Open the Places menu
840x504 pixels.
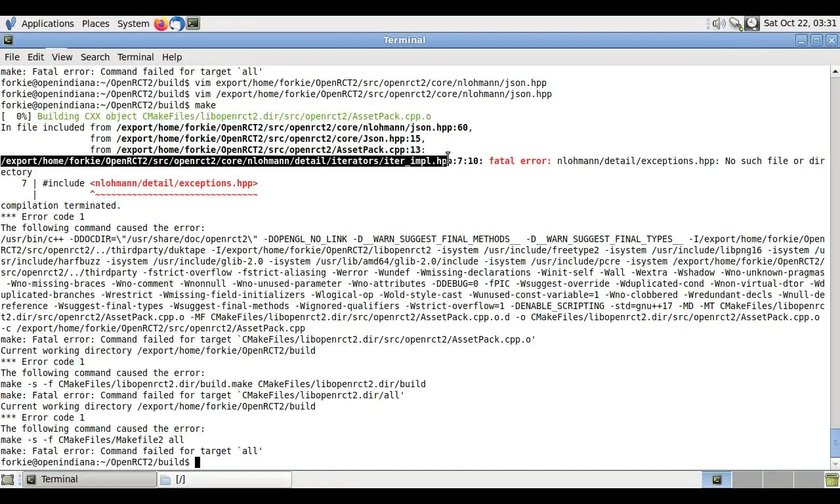click(x=96, y=24)
